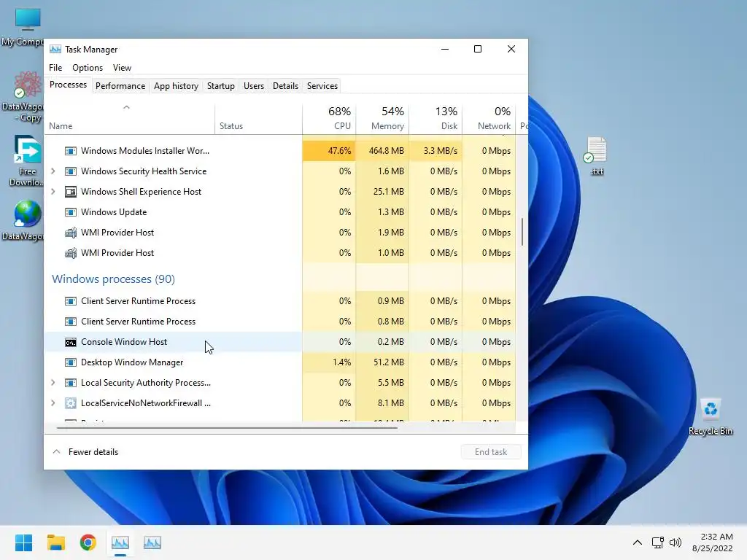
Task: Select the .txt file on the desktop
Action: pos(597,157)
